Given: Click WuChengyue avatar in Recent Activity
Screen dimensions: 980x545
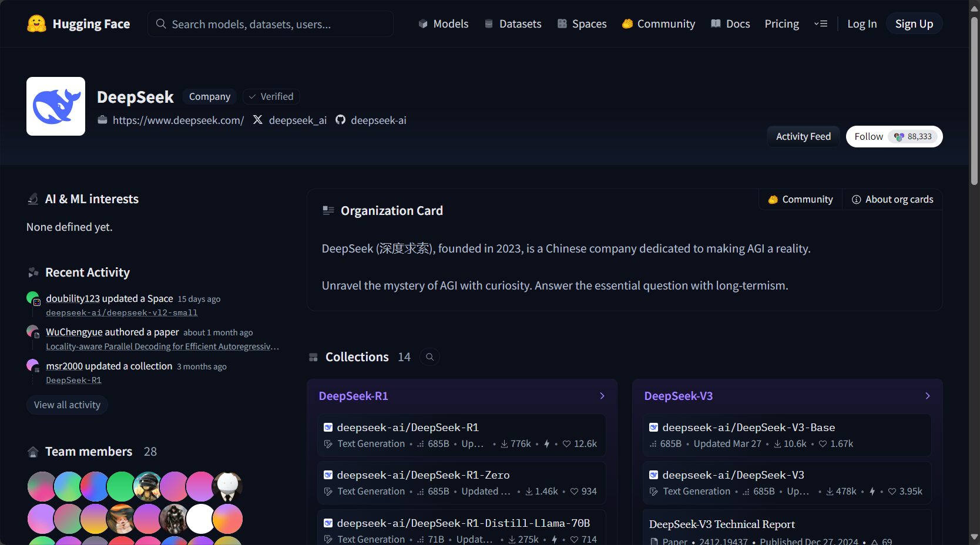Looking at the screenshot, I should click(33, 332).
